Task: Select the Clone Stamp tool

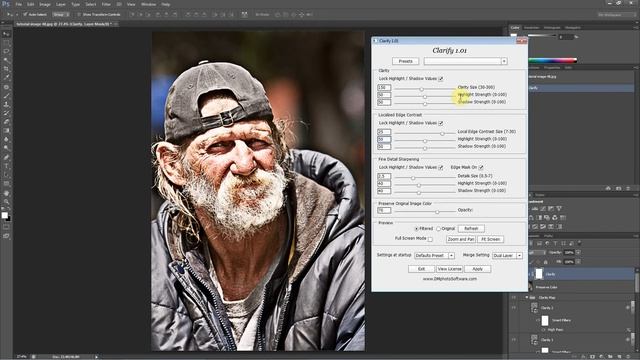Action: point(6,104)
